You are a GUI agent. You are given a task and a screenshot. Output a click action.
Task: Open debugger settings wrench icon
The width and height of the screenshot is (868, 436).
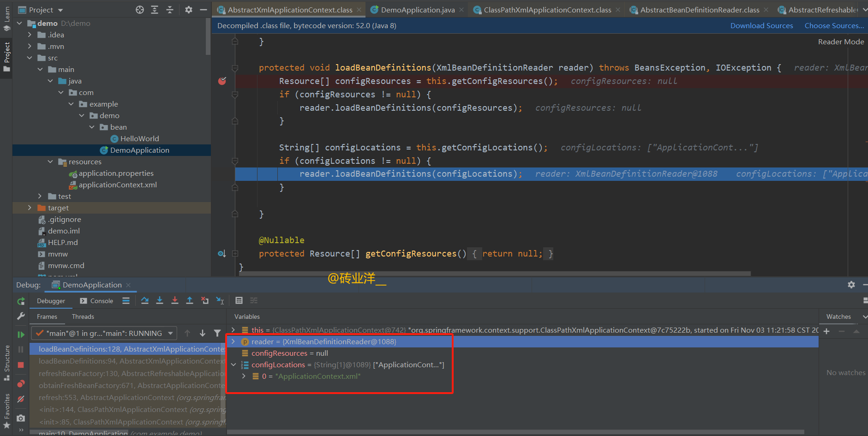coord(21,317)
